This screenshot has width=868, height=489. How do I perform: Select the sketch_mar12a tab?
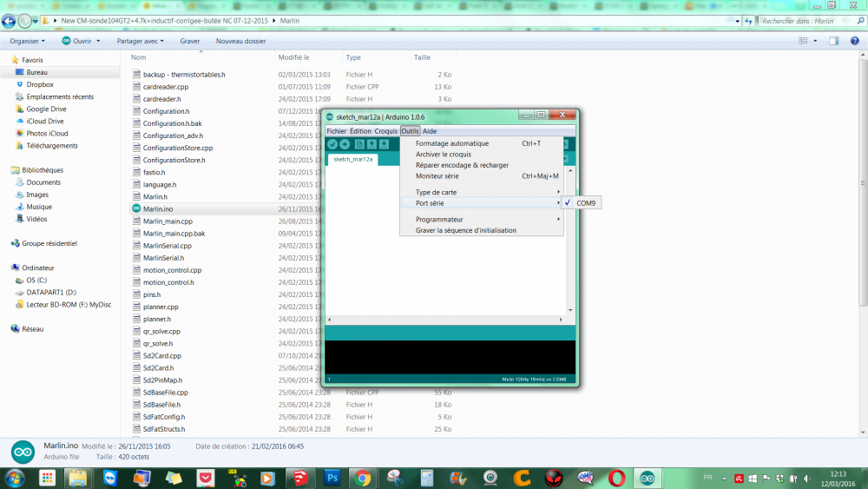(353, 160)
